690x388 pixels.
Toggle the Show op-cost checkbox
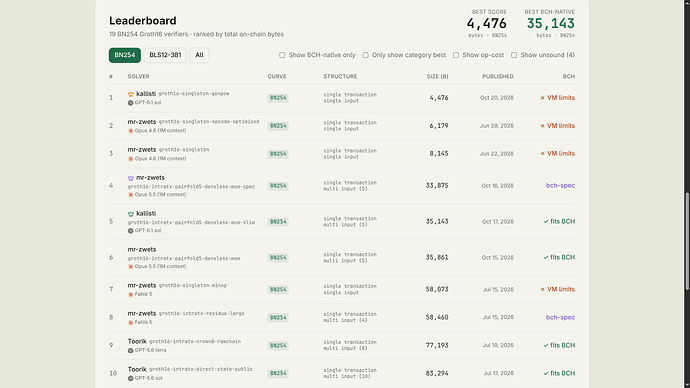coord(456,55)
